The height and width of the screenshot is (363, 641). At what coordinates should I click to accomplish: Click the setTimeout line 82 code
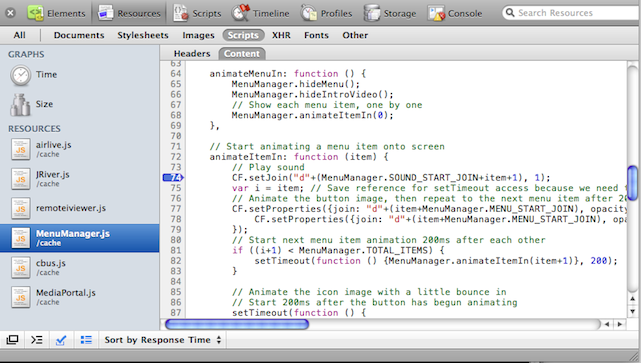(436, 261)
